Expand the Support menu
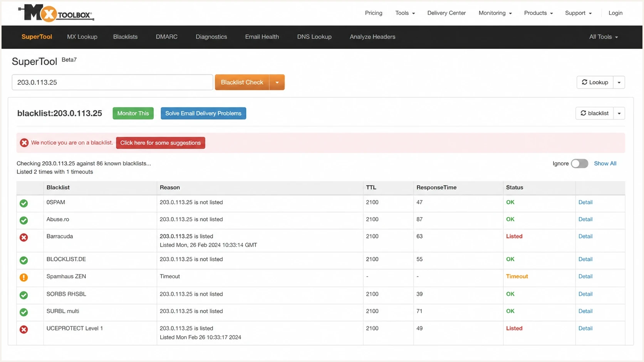The height and width of the screenshot is (362, 644). pyautogui.click(x=578, y=13)
